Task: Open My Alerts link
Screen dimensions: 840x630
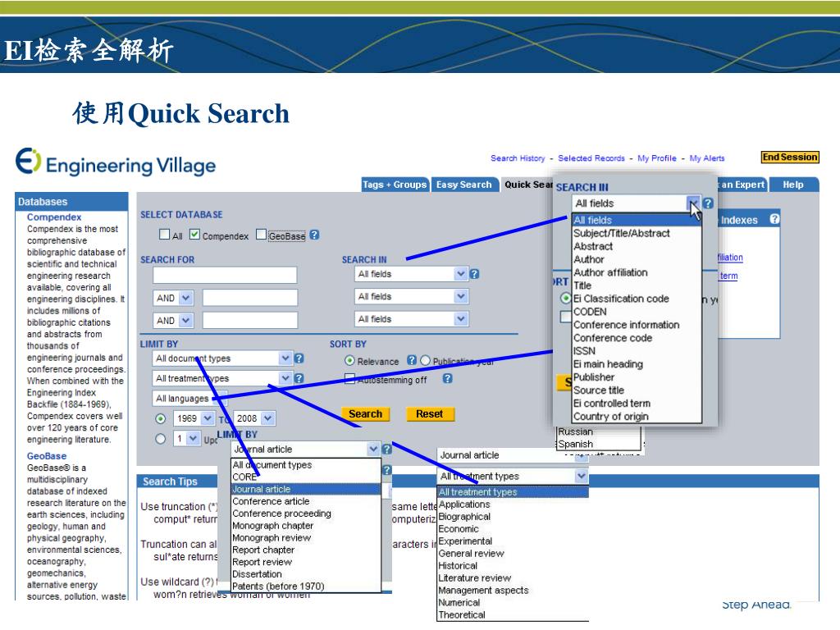Action: coord(707,158)
